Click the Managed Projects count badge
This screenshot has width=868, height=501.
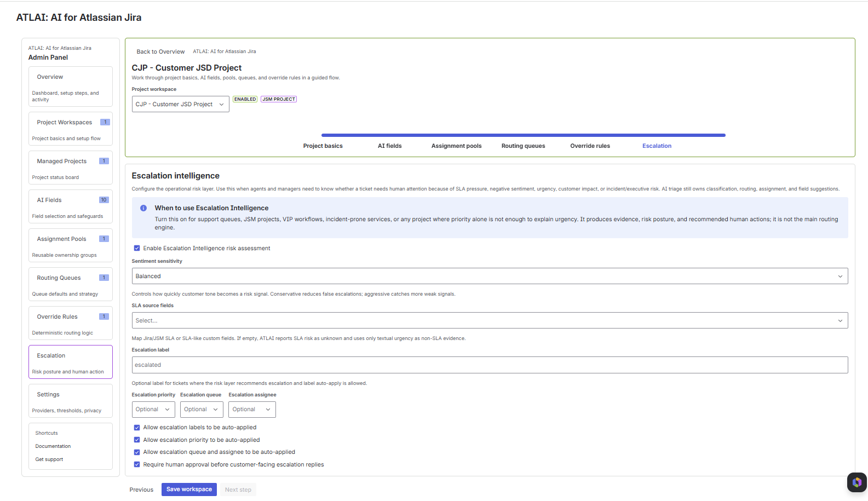click(104, 161)
